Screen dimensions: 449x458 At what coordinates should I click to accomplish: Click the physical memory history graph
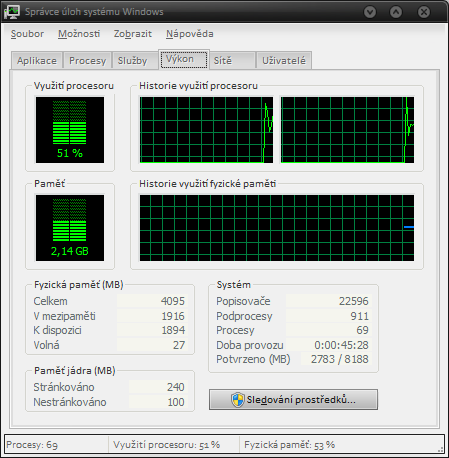pyautogui.click(x=277, y=228)
